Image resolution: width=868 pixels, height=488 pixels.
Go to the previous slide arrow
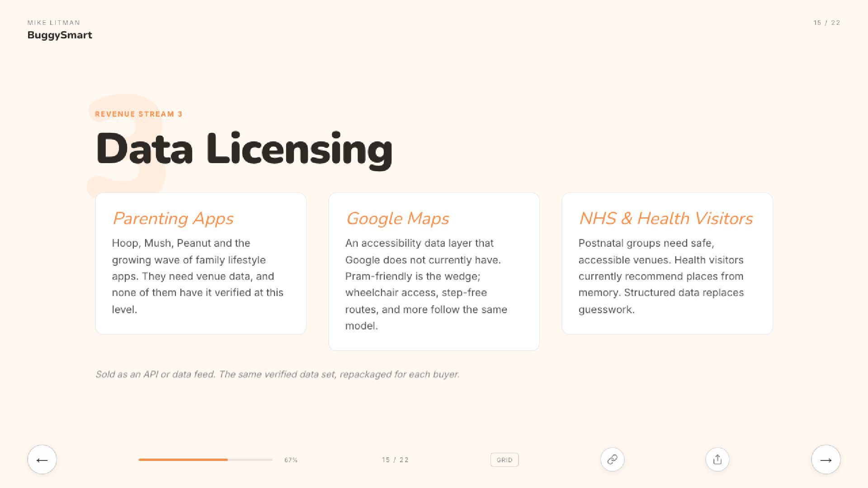(x=42, y=460)
